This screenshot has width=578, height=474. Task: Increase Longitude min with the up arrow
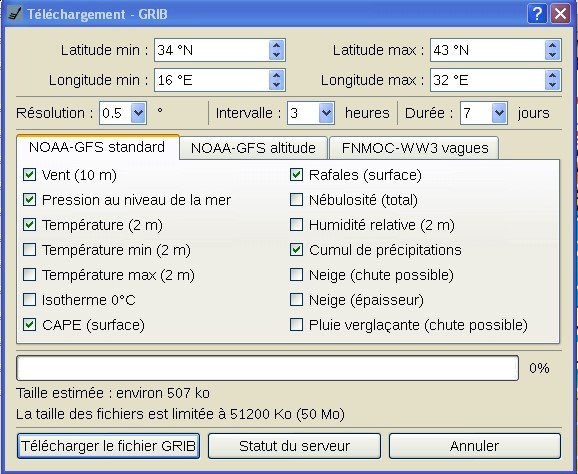(276, 75)
